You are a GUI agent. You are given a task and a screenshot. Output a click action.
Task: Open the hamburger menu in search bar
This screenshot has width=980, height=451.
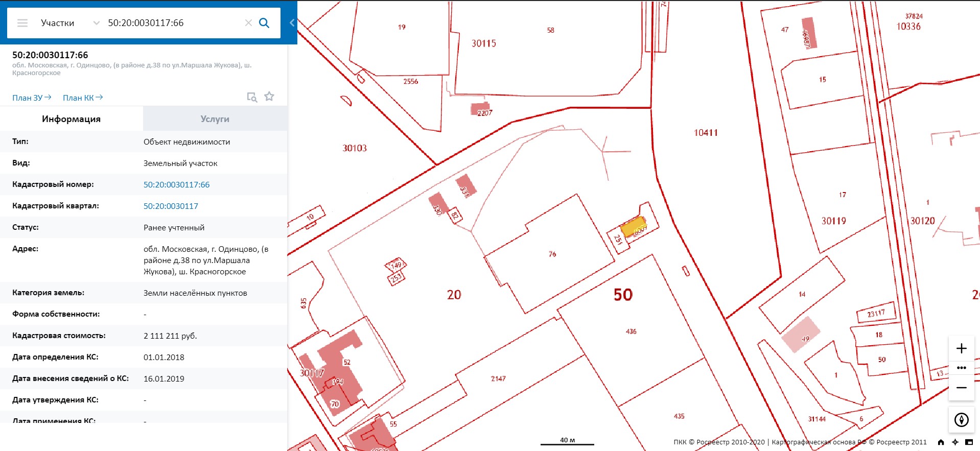pos(22,23)
